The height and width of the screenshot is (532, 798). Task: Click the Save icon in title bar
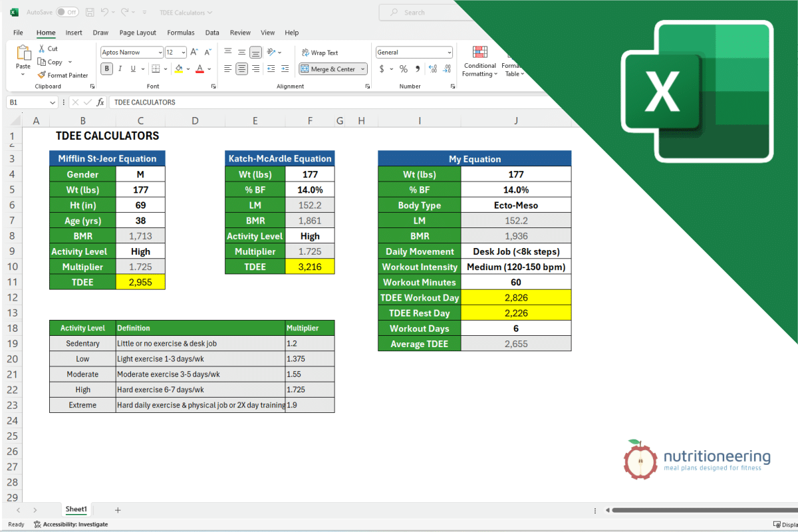(x=88, y=12)
